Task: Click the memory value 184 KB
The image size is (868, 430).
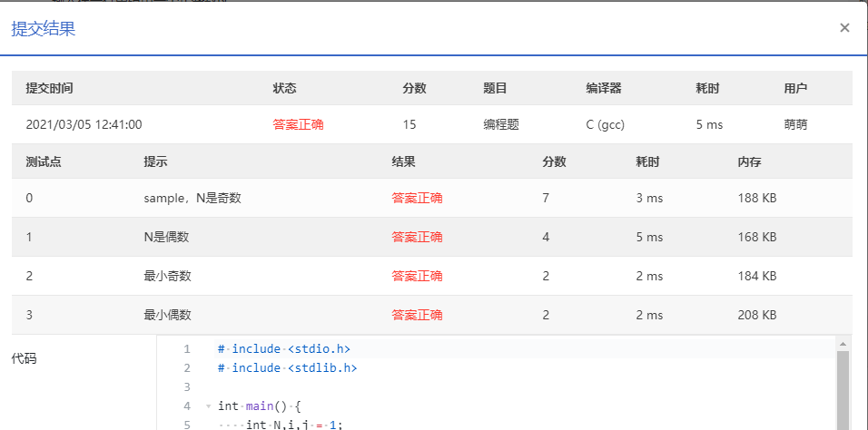Action: tap(757, 276)
